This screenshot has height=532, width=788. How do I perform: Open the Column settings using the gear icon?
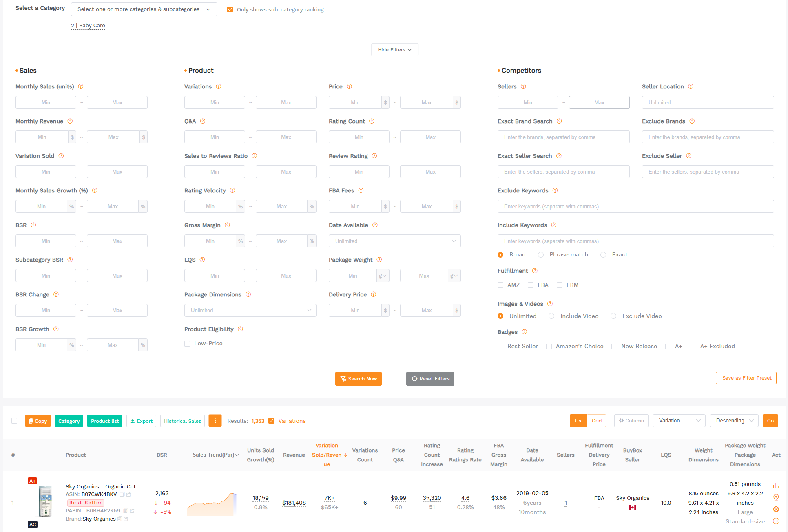click(x=620, y=420)
